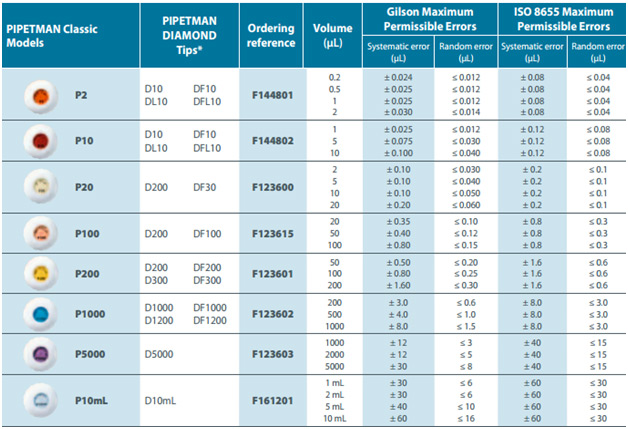Screen dimensions: 628x429
Task: Click the DF100 tip entry
Action: coord(208,232)
